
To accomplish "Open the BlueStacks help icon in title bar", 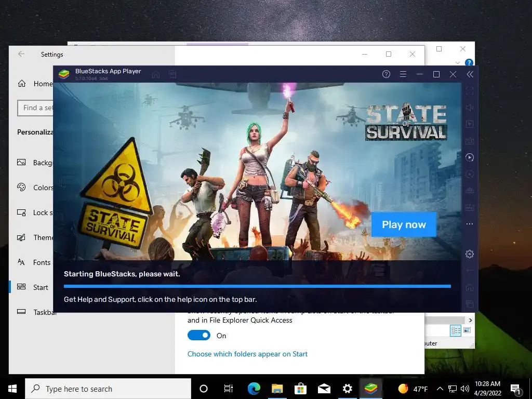I will tap(386, 74).
